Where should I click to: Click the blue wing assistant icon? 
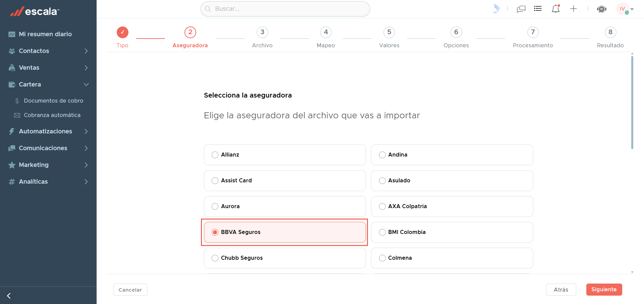tap(496, 9)
